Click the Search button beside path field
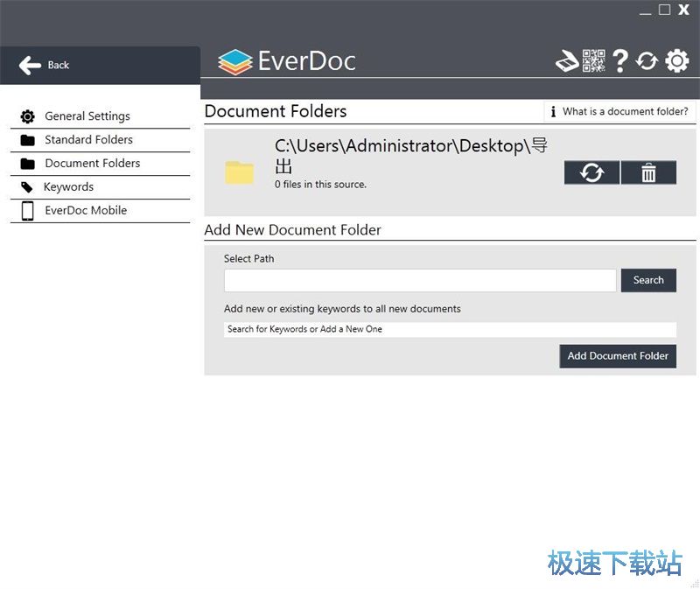The width and height of the screenshot is (700, 589). pos(648,280)
